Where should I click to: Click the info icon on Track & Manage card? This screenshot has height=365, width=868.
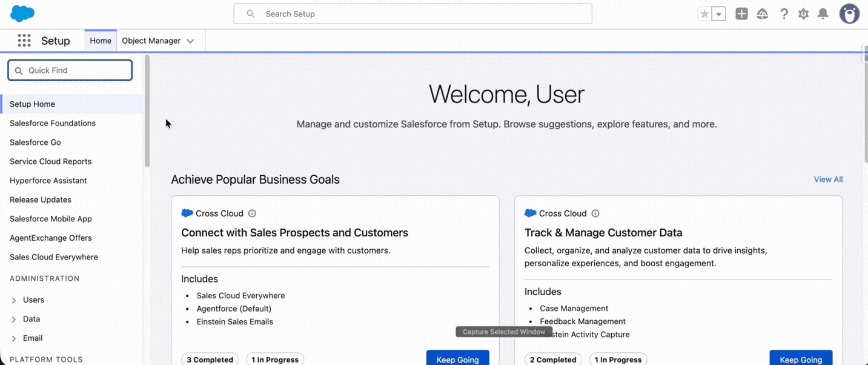point(595,213)
